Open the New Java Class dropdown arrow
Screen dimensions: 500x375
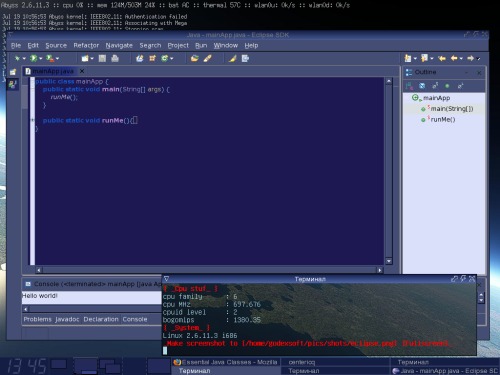click(x=172, y=59)
